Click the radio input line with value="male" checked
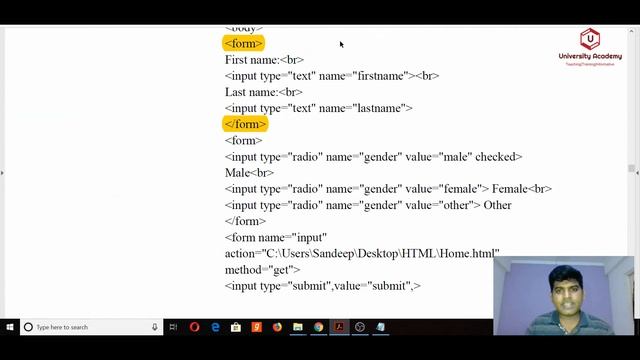 373,157
